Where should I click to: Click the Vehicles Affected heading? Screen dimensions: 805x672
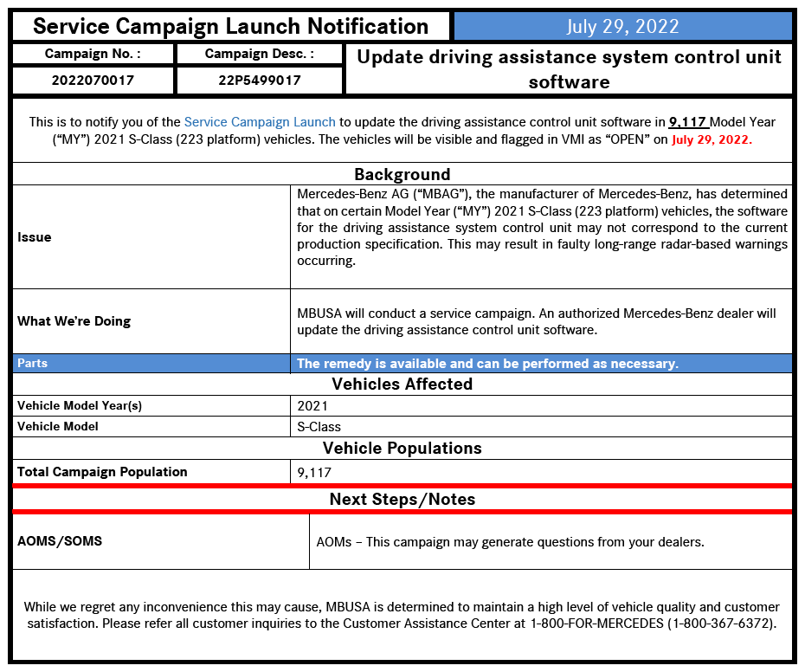click(x=402, y=384)
